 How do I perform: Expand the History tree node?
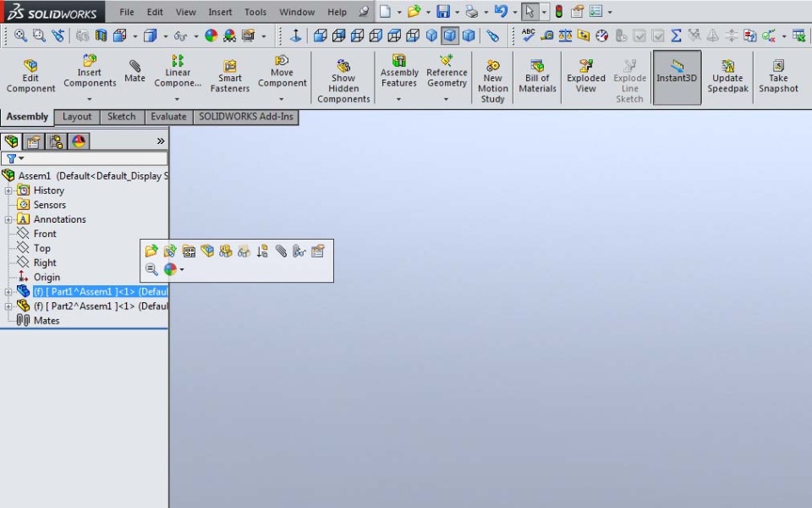click(8, 190)
